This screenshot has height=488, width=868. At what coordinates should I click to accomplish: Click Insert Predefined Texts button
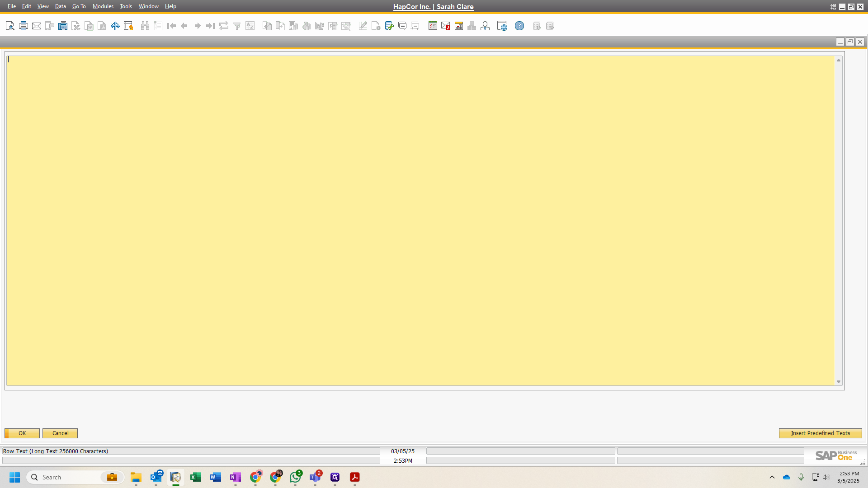click(820, 433)
